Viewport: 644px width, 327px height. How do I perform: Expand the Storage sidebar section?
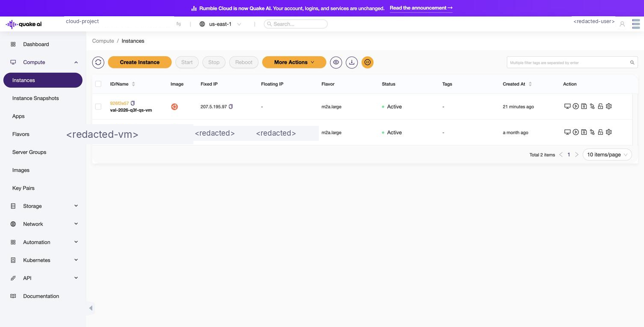click(43, 206)
